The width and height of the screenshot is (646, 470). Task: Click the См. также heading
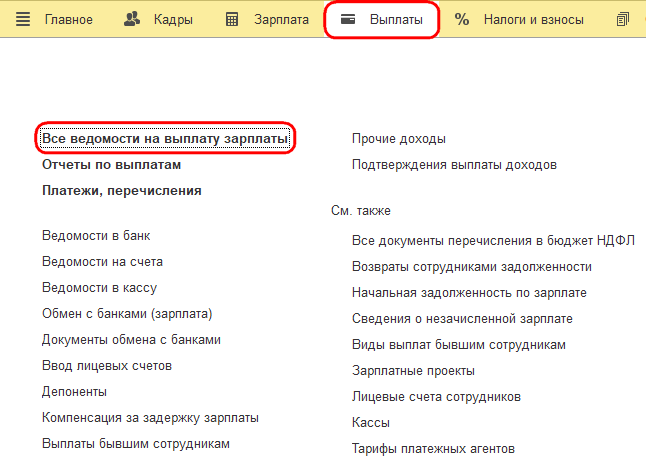(x=361, y=210)
